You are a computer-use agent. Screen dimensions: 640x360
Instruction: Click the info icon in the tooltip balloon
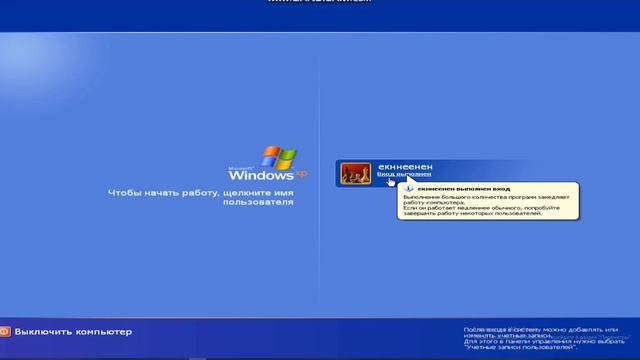point(409,189)
